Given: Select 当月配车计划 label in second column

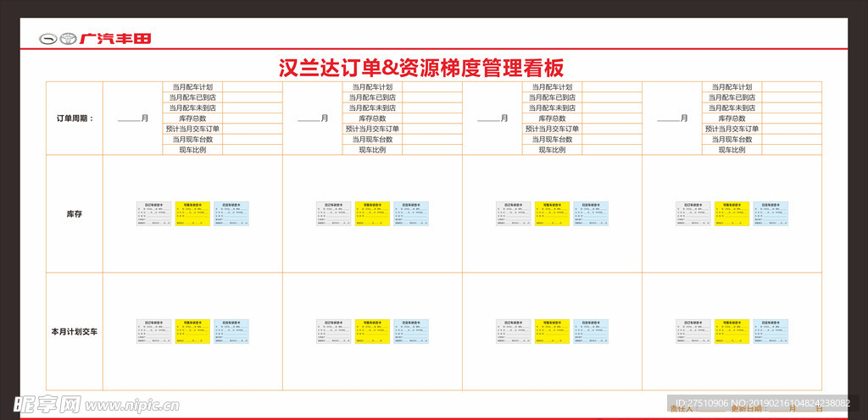Looking at the screenshot, I should (x=372, y=86).
